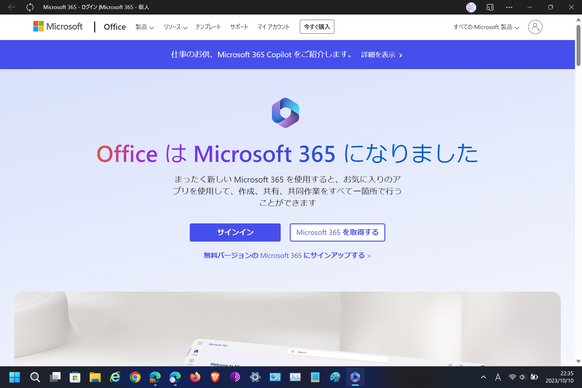This screenshot has height=388, width=582.
Task: Open the volume speaker tray icon
Action: [x=523, y=377]
